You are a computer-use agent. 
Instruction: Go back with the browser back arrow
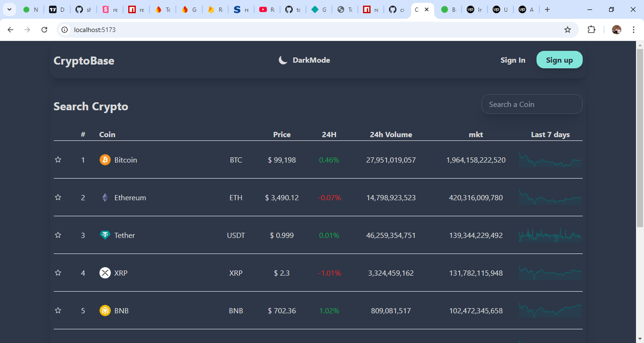[x=10, y=30]
